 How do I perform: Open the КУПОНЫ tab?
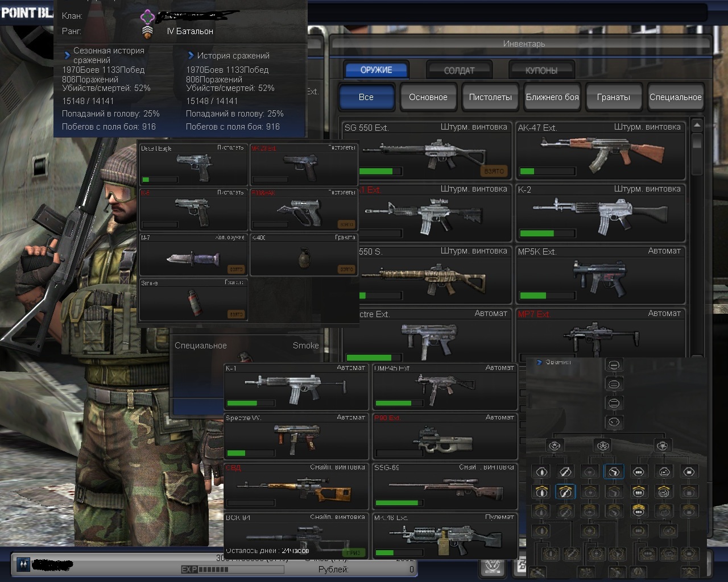coord(541,70)
